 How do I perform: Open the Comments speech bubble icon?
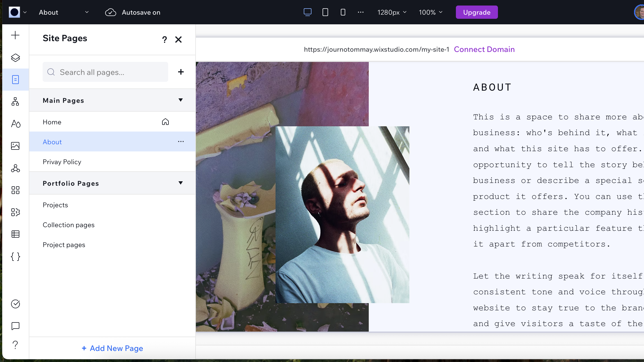[x=15, y=326]
